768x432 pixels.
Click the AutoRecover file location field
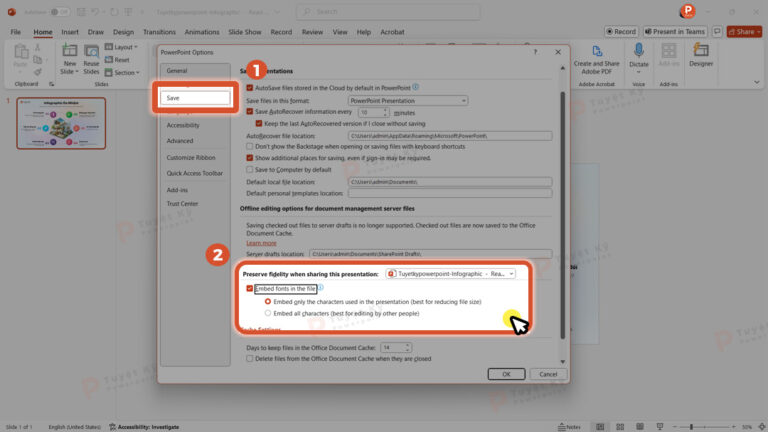450,136
